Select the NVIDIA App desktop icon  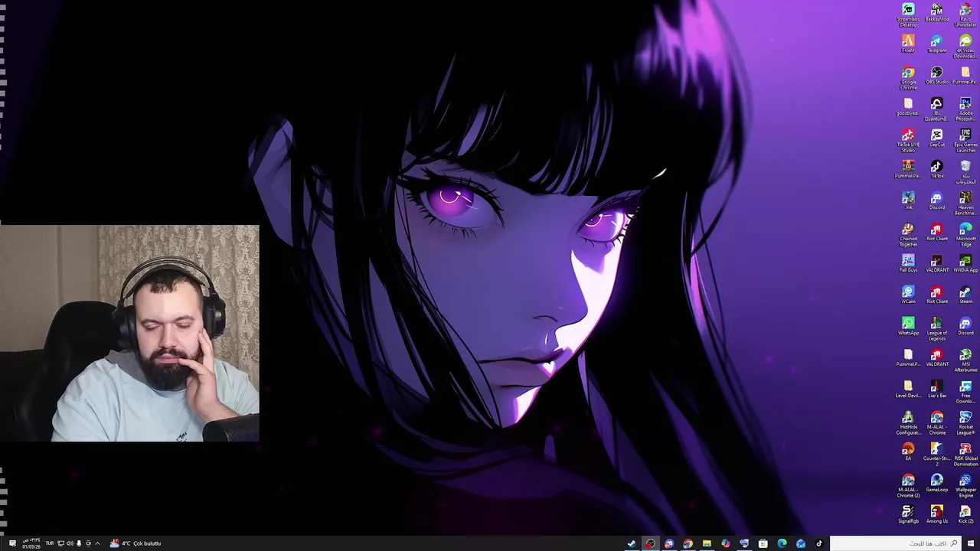(965, 263)
